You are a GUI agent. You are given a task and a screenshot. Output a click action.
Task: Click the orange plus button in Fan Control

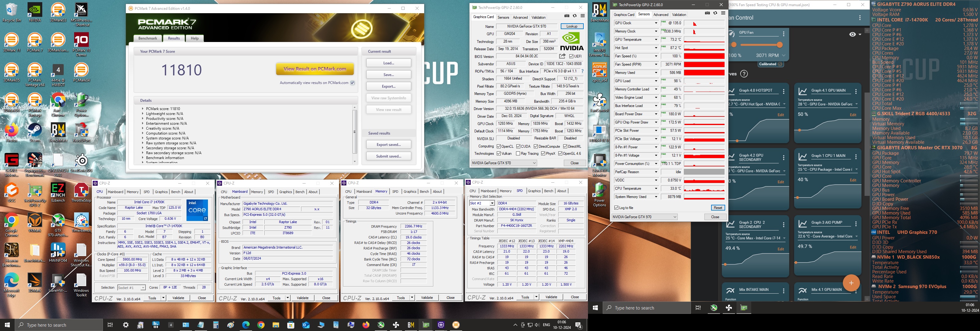851,283
